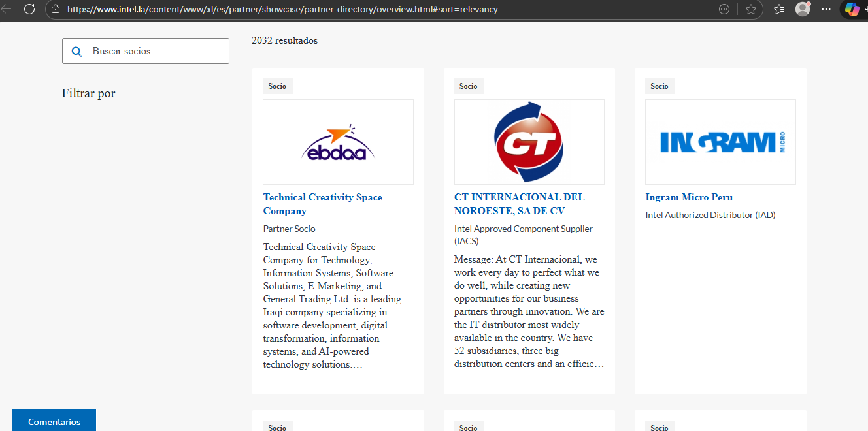Image resolution: width=868 pixels, height=431 pixels.
Task: Click the "2032 resultados" count text
Action: tap(284, 40)
